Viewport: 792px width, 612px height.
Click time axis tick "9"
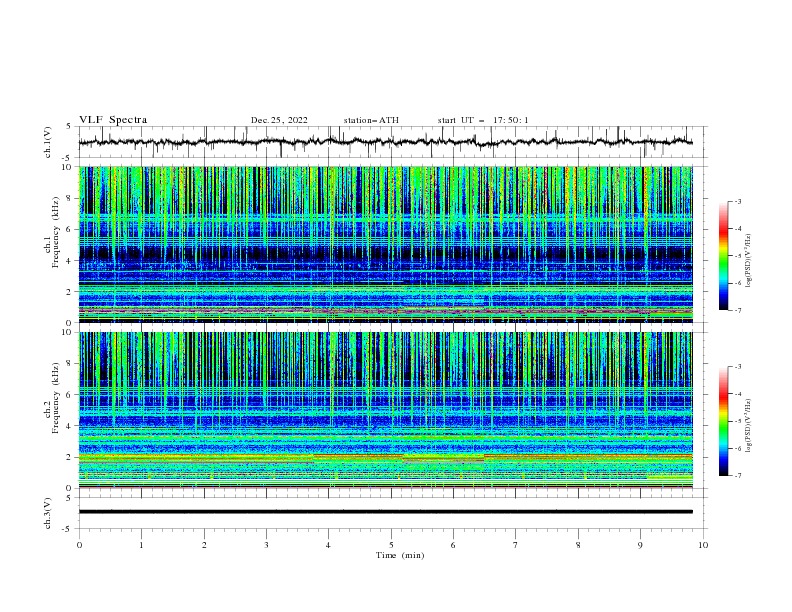point(640,545)
